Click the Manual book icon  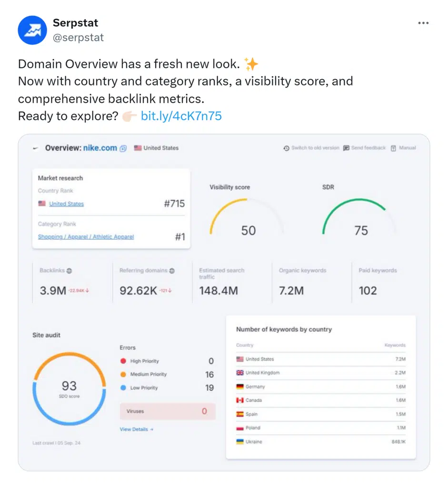tap(393, 148)
